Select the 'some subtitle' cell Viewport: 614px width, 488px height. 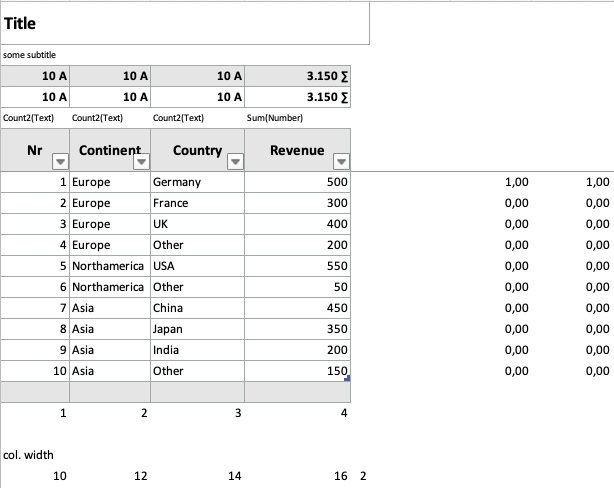coord(29,55)
